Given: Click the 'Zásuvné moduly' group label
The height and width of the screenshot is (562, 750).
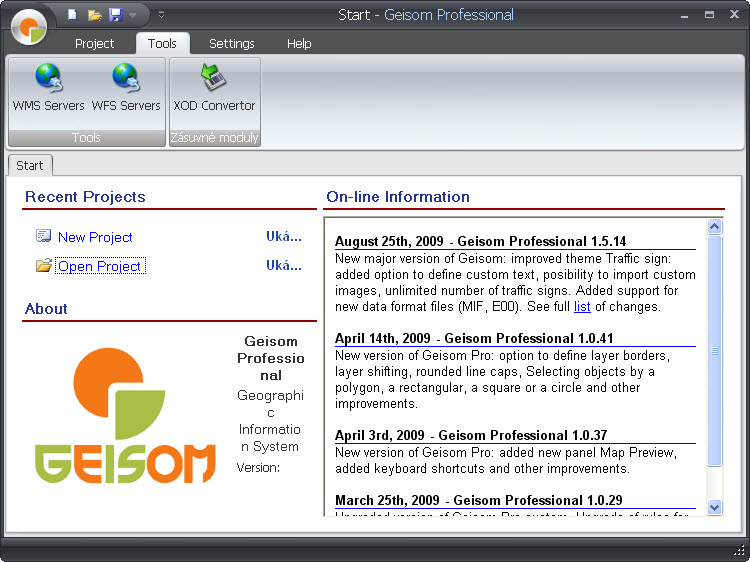Looking at the screenshot, I should tap(214, 138).
